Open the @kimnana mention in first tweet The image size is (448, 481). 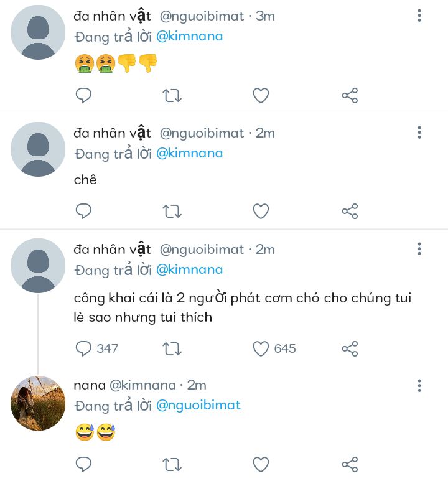click(189, 36)
